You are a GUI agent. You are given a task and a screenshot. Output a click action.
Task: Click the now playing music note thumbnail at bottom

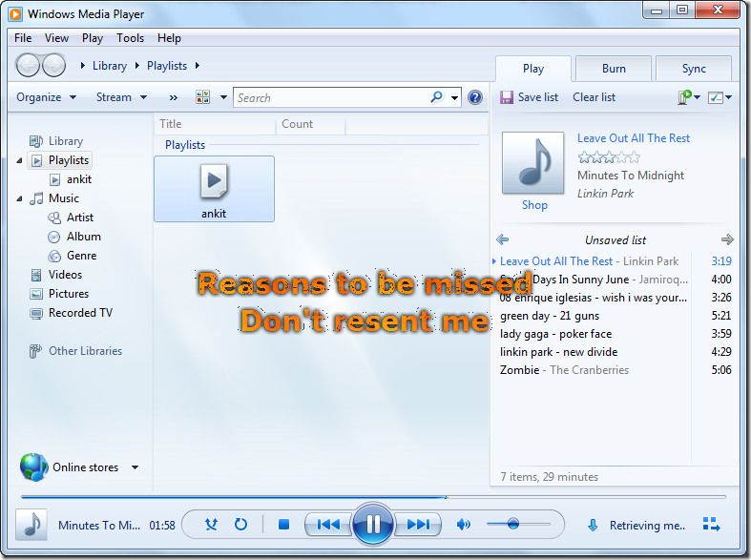pos(31,525)
